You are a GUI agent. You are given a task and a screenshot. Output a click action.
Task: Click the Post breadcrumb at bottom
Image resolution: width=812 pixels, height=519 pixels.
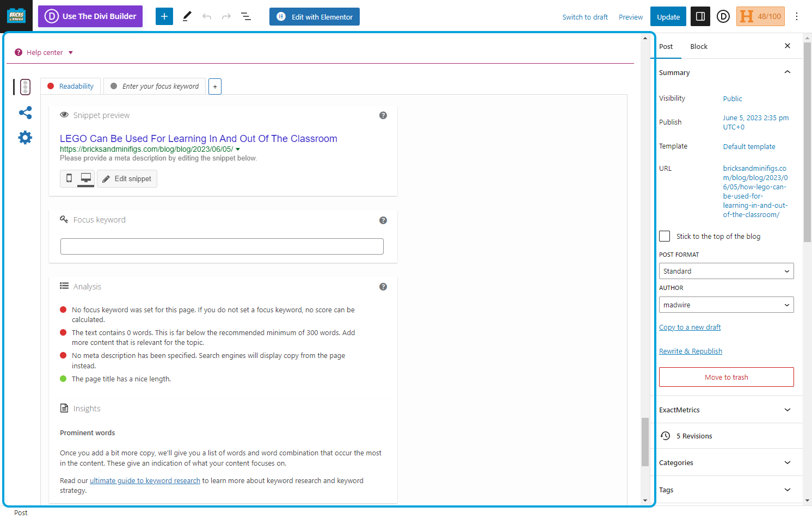point(21,513)
